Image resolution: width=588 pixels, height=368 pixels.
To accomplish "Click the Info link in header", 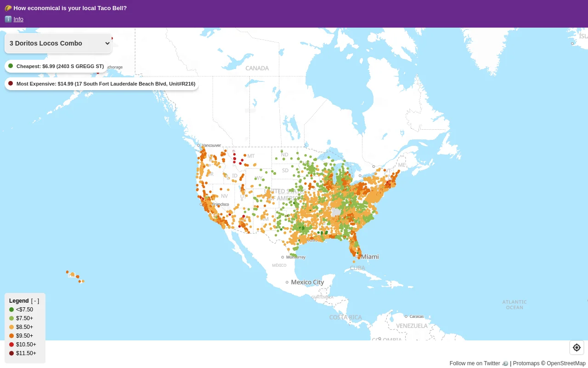I will pyautogui.click(x=18, y=19).
